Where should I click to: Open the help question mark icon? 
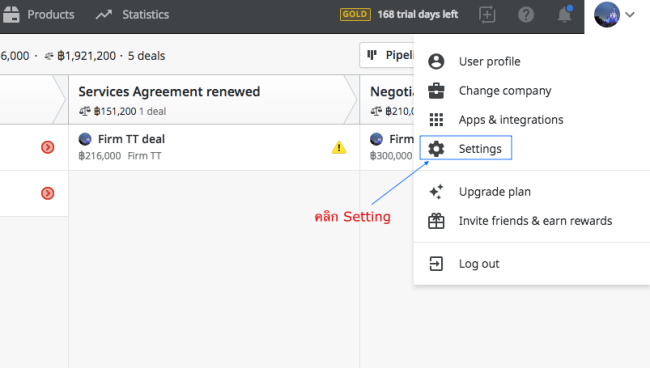(526, 15)
